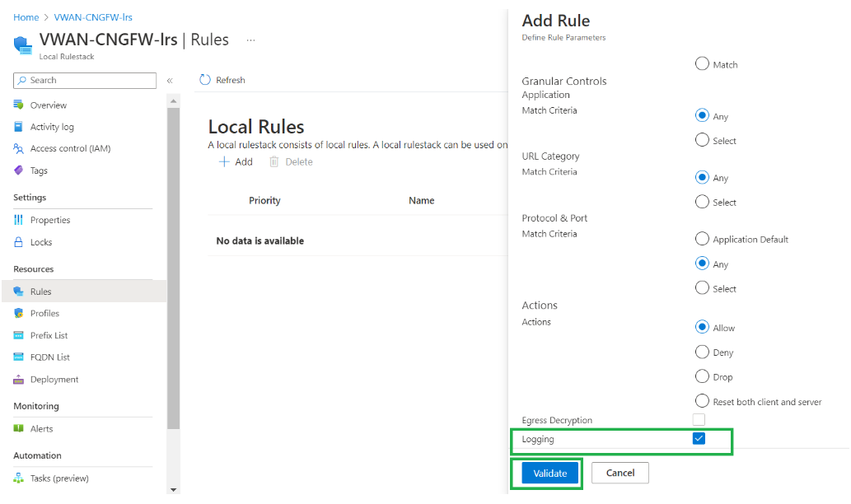Open Profiles using its shield icon
This screenshot has width=851, height=504.
point(19,313)
